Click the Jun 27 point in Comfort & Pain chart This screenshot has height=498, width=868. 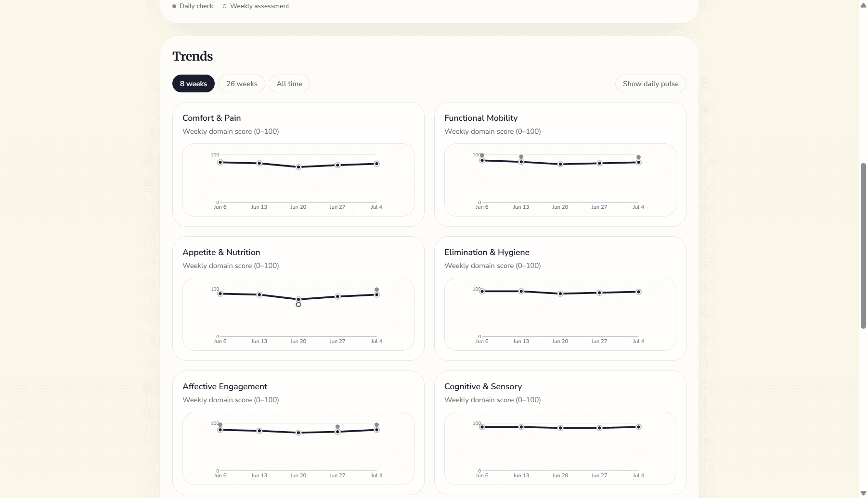(337, 165)
